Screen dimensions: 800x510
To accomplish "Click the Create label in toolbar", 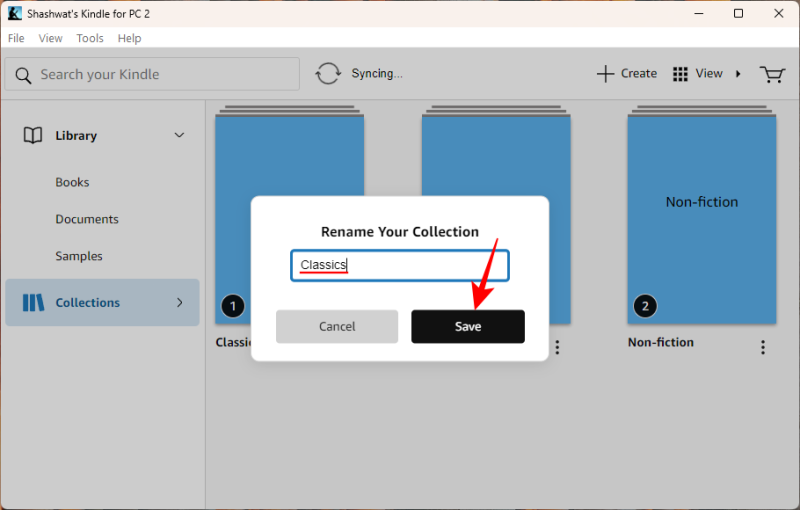I will point(639,73).
